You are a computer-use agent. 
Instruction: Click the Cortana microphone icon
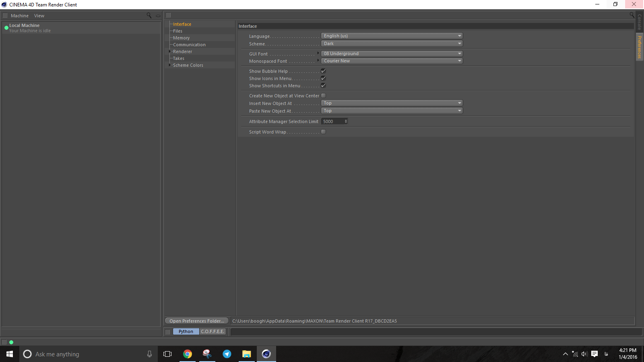point(149,354)
